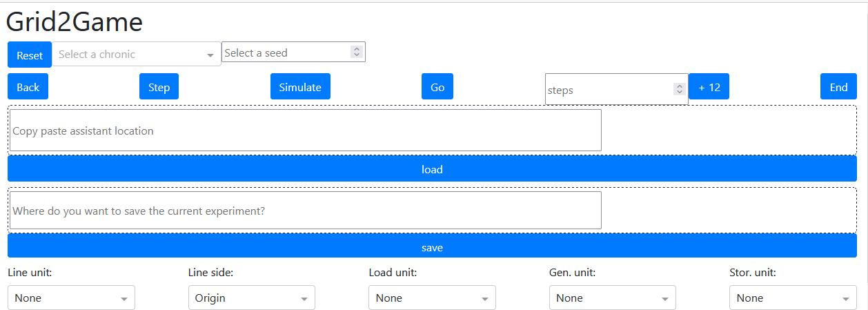Click the Grid2Game title
Screen dimensions: 868x310
[75, 22]
